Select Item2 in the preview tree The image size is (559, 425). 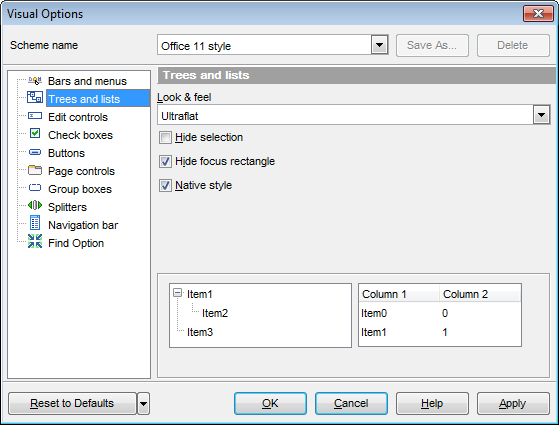(x=215, y=313)
